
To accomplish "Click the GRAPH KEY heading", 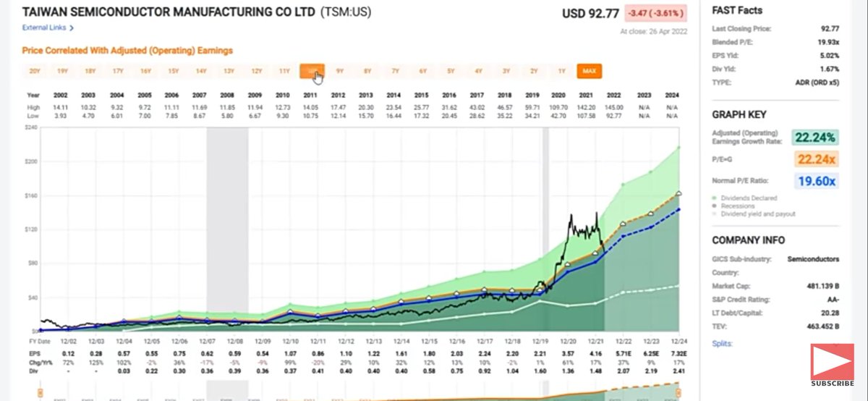I will [739, 114].
